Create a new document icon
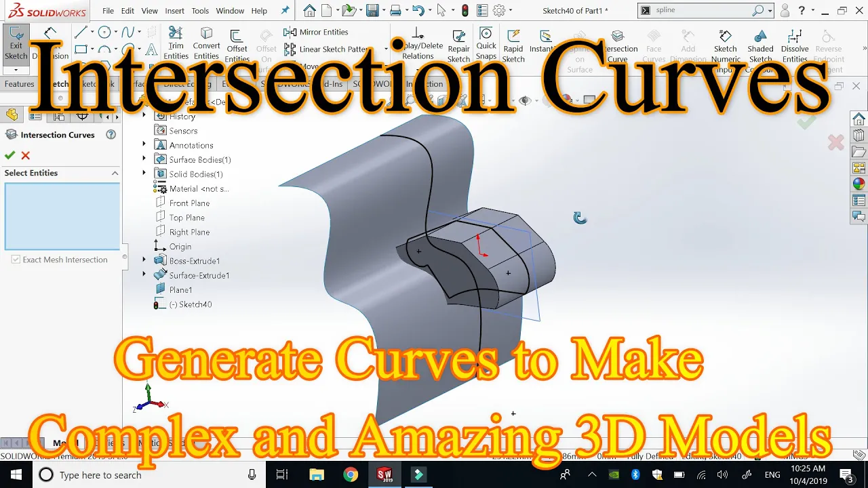The width and height of the screenshot is (868, 488). coord(327,10)
